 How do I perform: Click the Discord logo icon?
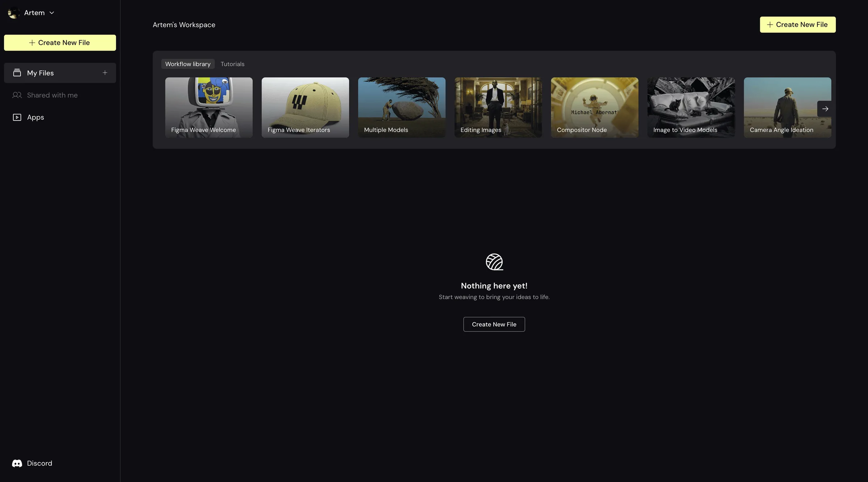click(x=17, y=464)
